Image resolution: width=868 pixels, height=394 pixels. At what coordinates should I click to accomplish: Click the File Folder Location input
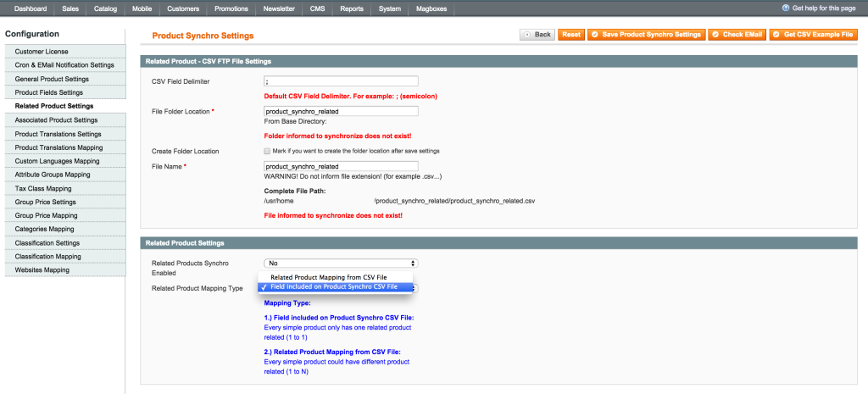coord(341,111)
